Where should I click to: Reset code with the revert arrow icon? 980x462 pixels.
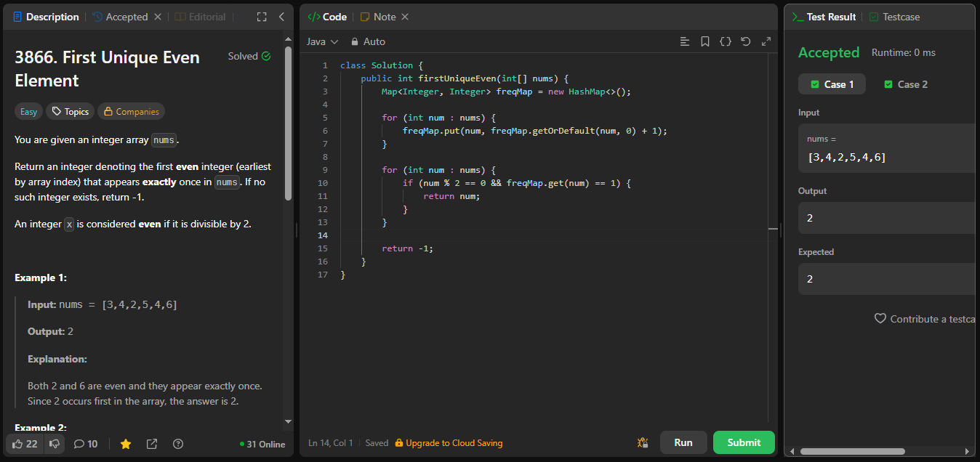745,41
